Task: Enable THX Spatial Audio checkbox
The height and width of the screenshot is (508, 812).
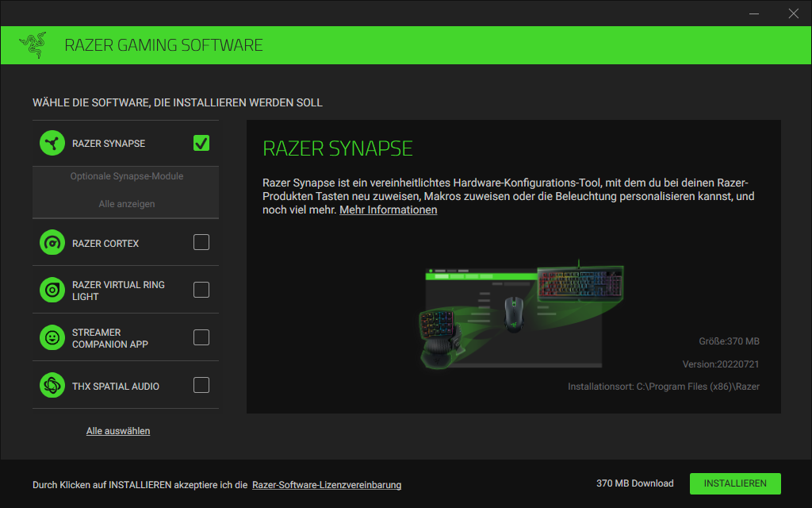Action: pyautogui.click(x=201, y=385)
